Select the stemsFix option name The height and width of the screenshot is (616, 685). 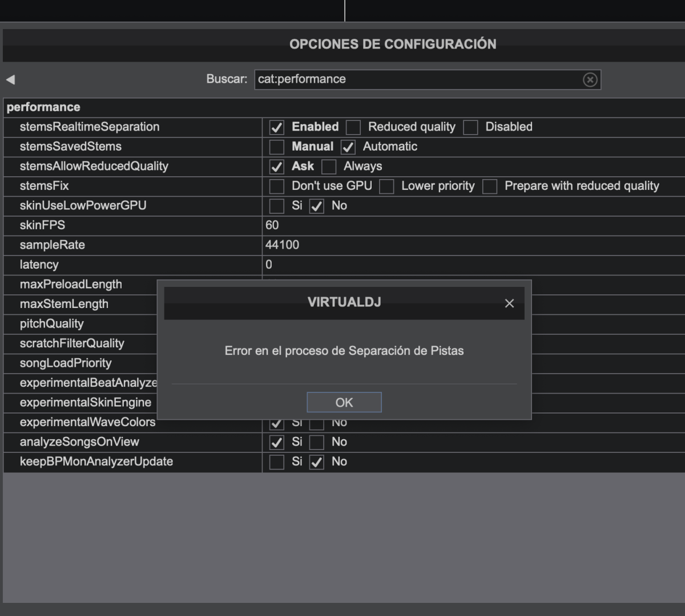pos(44,186)
